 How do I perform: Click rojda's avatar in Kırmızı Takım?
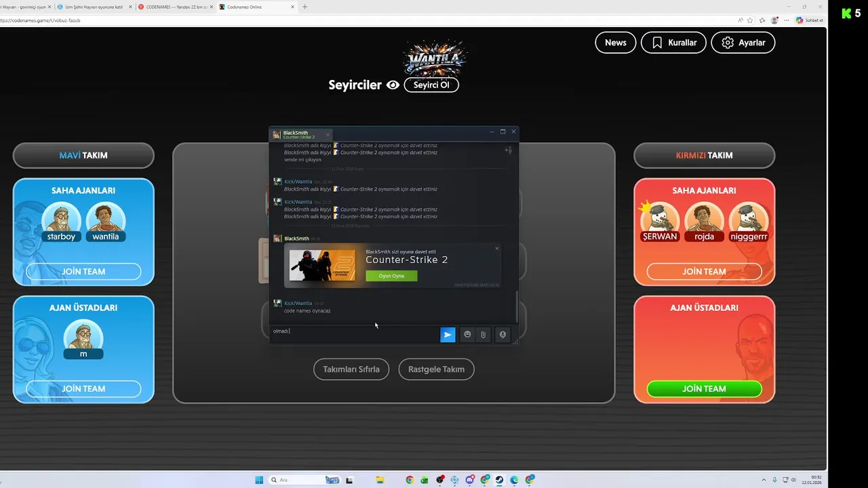705,220
